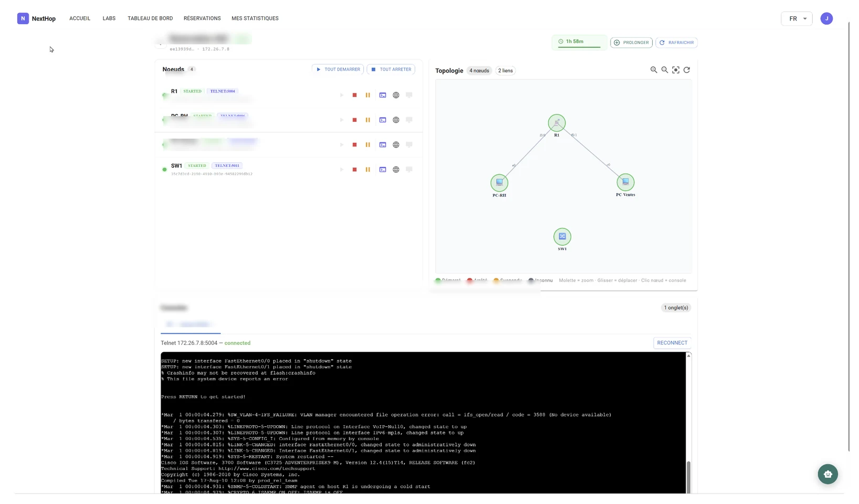Click the TELNET:5011 badge on SW1
859x504 pixels.
(x=227, y=166)
